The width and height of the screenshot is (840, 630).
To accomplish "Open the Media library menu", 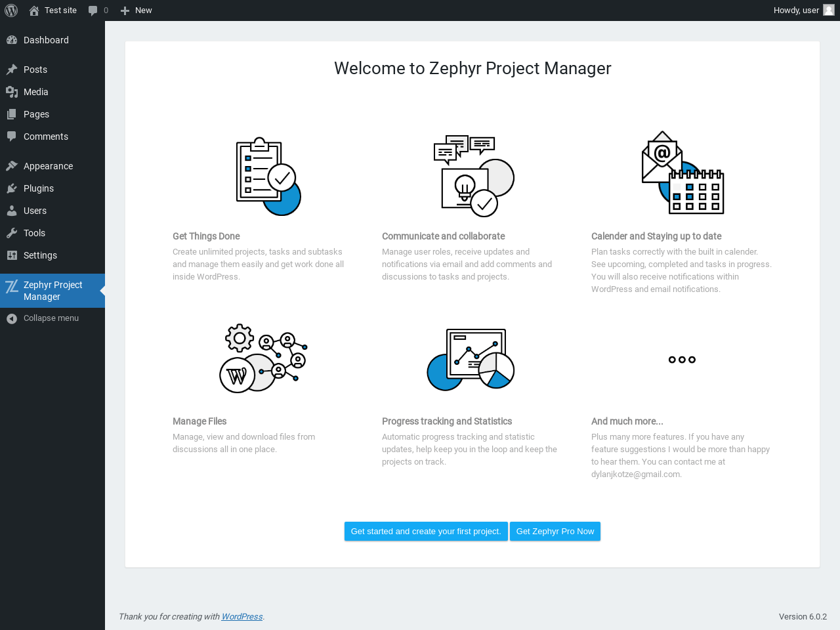I will coord(52,92).
